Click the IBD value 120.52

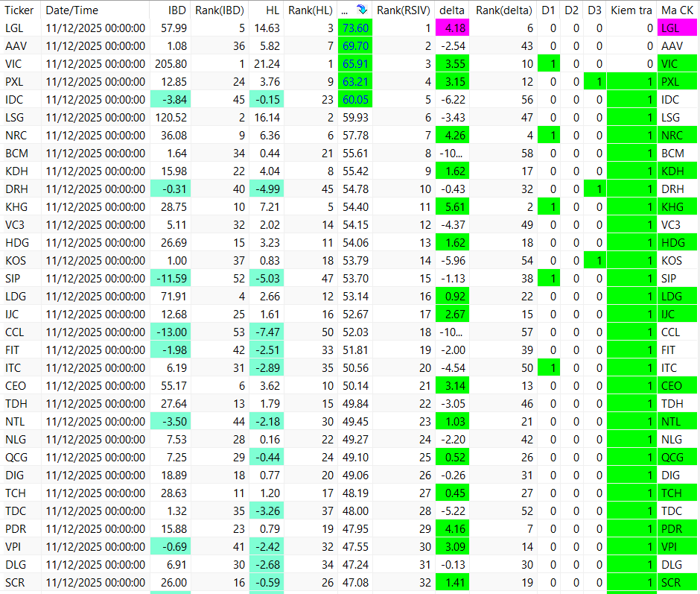tap(171, 118)
